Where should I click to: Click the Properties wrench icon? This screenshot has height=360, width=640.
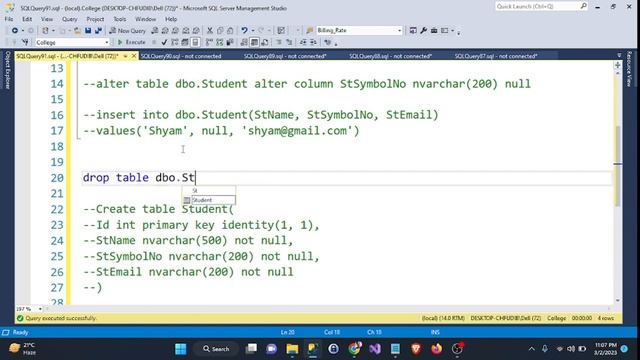pos(424,31)
